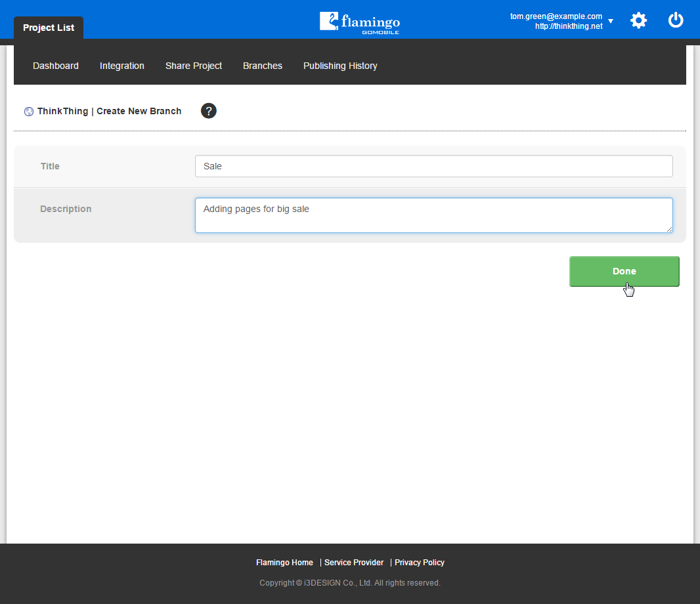Click ThinkThing | Create New Branch heading
This screenshot has height=604, width=700.
click(x=109, y=111)
